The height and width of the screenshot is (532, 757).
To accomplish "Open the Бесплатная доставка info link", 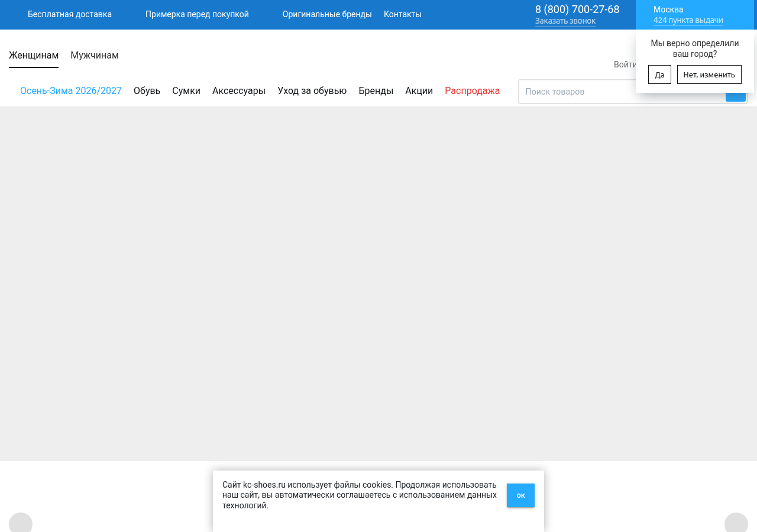I will (70, 14).
